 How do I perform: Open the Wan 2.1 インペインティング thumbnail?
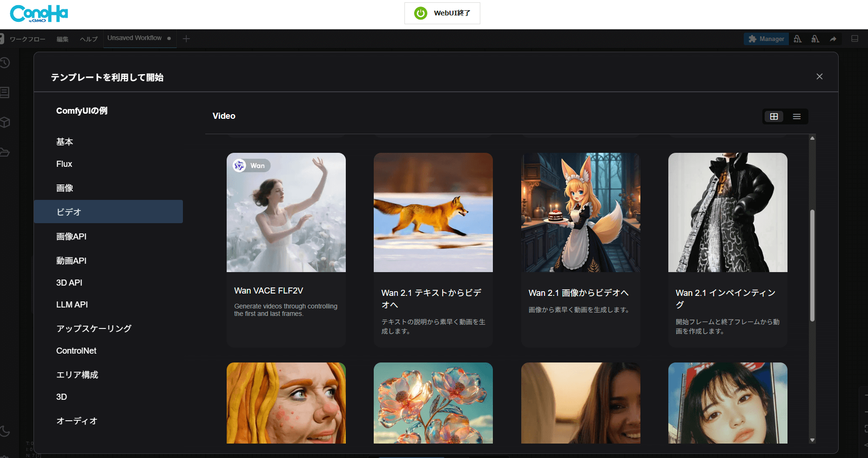point(728,212)
